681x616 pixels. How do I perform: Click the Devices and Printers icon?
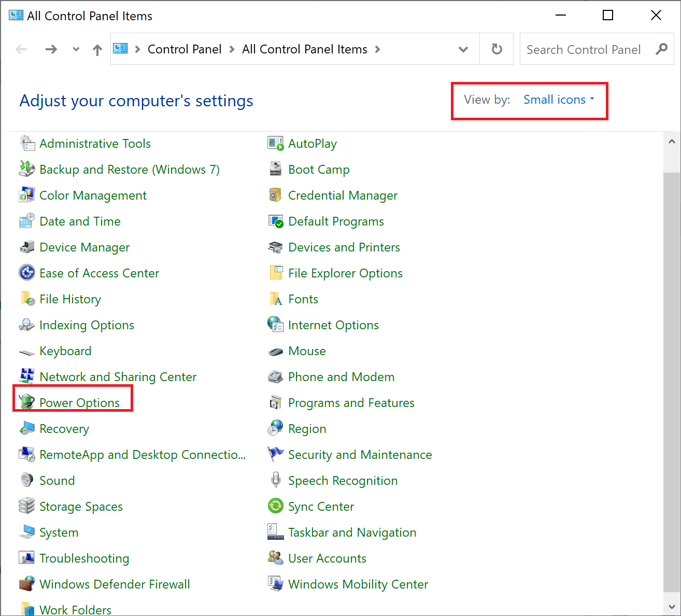click(276, 247)
